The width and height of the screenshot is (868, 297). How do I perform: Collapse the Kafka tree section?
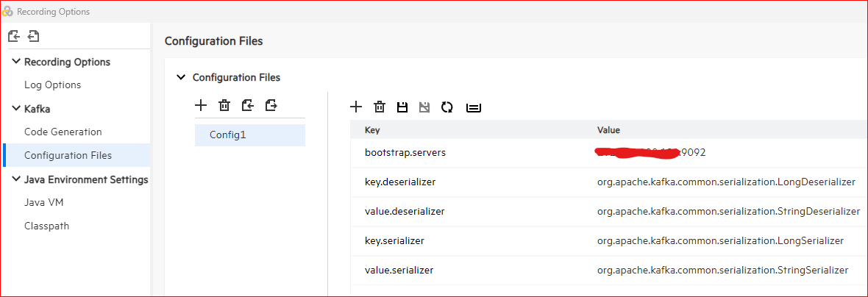[16, 109]
